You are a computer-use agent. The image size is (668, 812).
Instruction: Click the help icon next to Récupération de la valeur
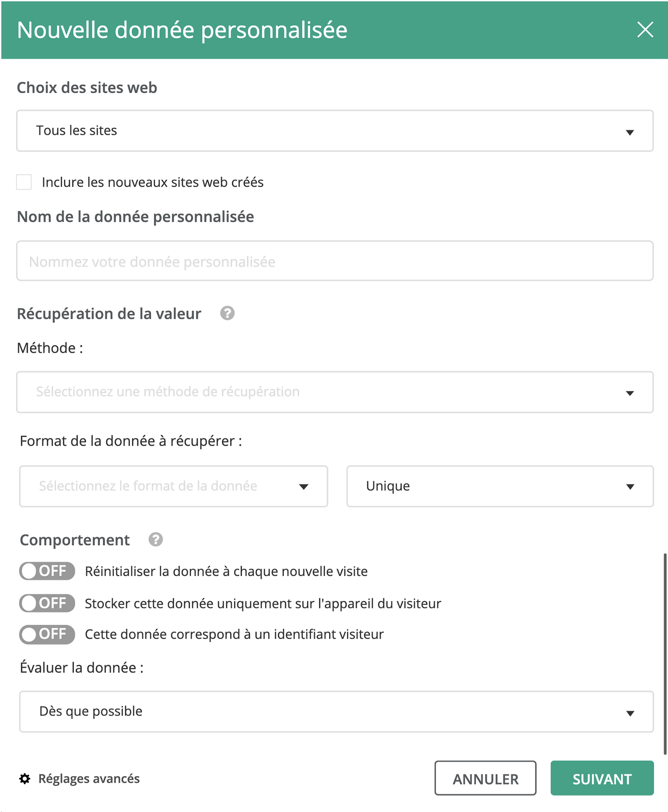coord(227,313)
